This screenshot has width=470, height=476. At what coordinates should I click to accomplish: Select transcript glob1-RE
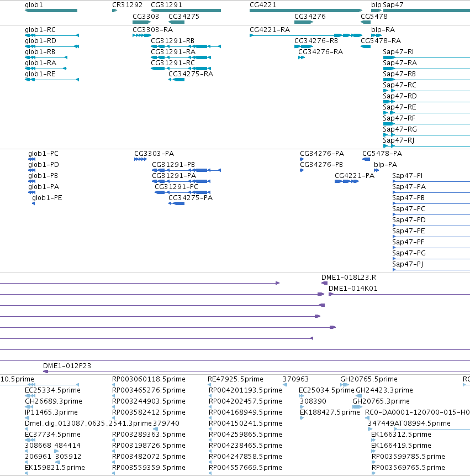coord(40,74)
